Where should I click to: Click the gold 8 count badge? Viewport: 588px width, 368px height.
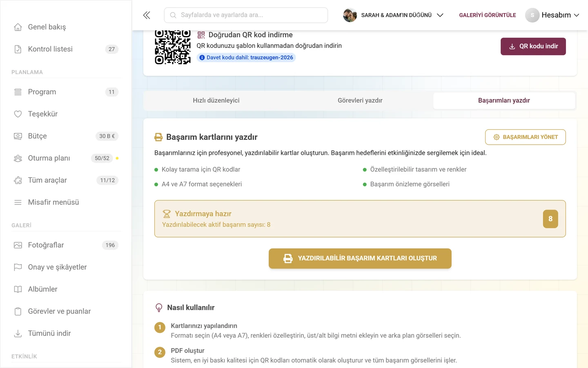550,219
